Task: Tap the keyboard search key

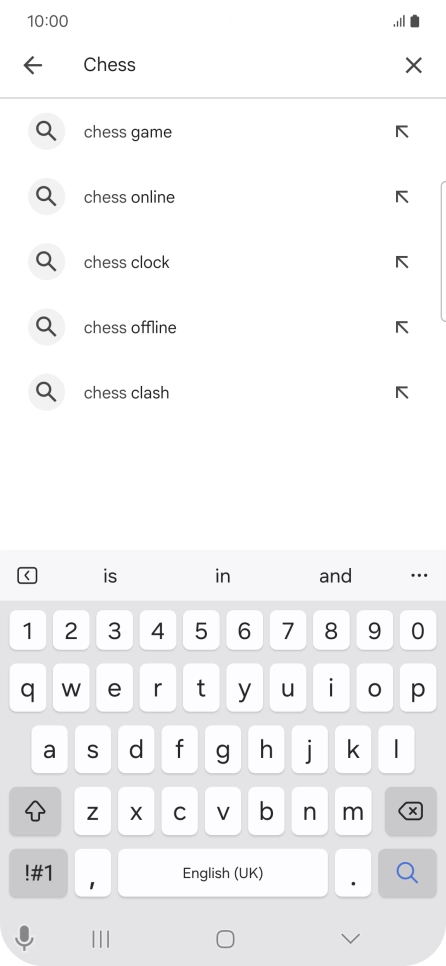Action: 407,872
